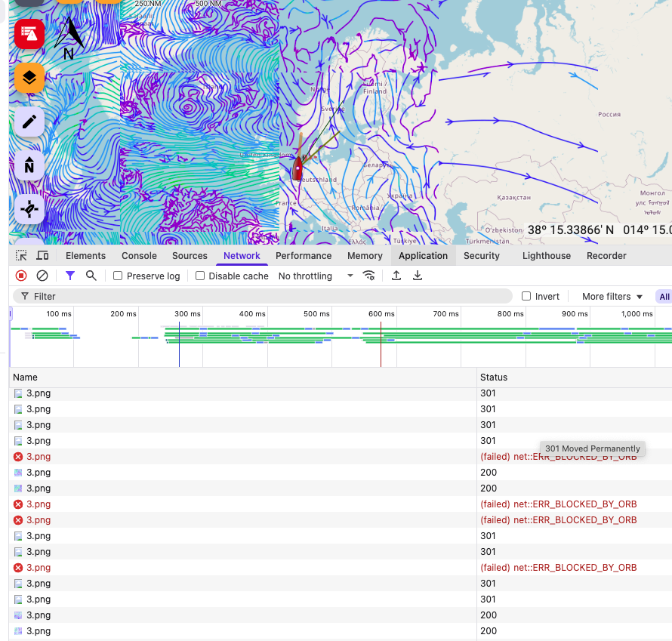Enable the Disable cache checkbox
Image resolution: width=672 pixels, height=641 pixels.
[200, 276]
